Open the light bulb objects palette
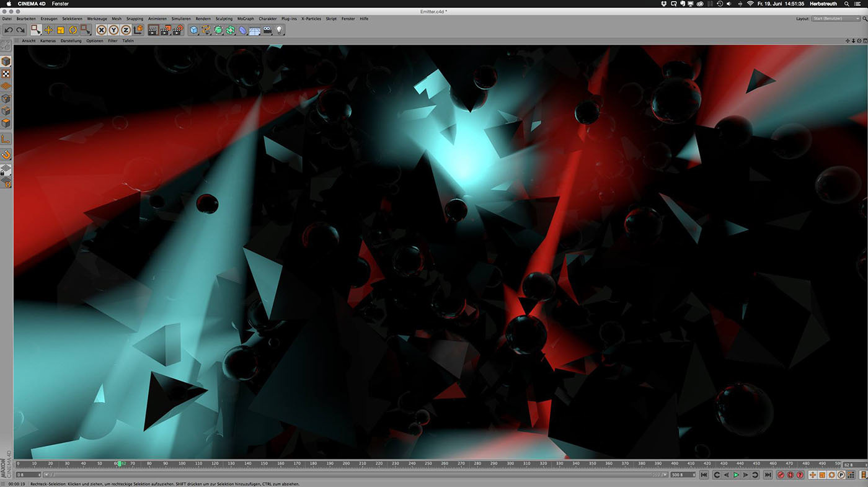Viewport: 868px width, 487px height. point(279,30)
